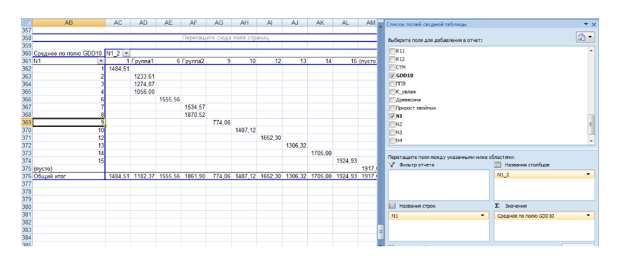
Task: Uncheck the N1 field checkbox
Action: 391,116
